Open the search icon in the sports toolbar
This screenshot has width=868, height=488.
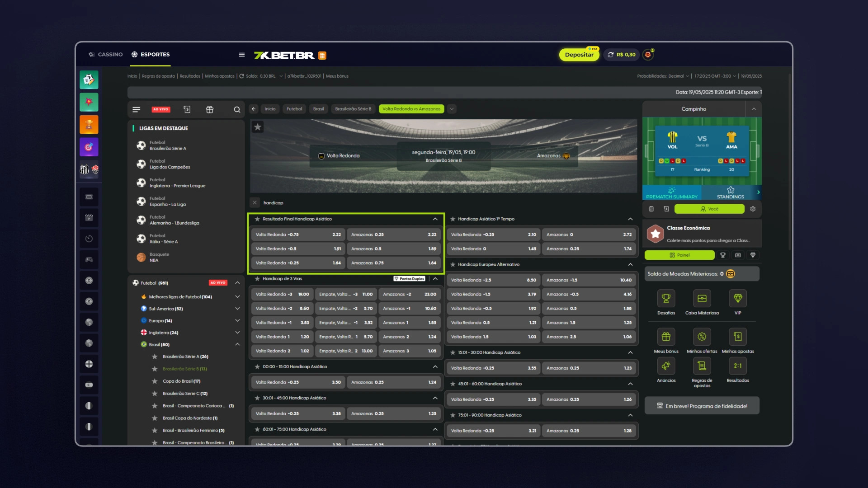point(237,109)
